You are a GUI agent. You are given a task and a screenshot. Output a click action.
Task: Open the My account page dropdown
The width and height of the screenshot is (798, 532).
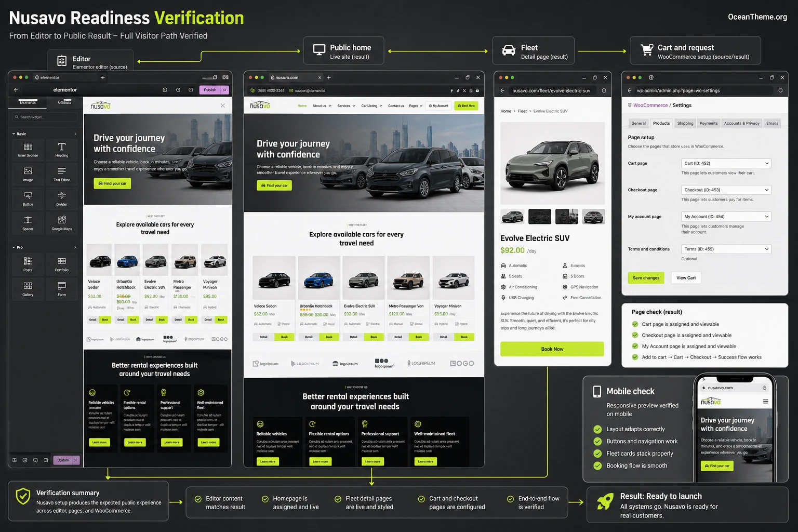726,217
